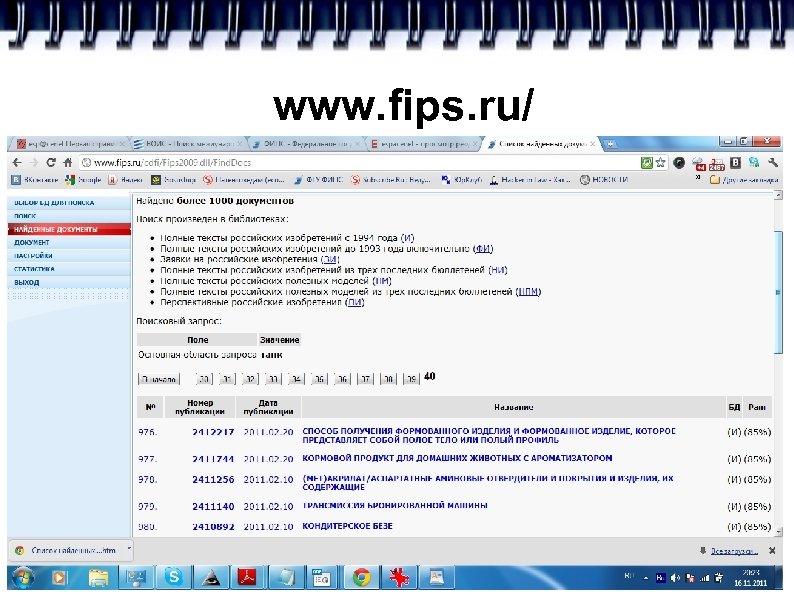Select СТАТИСТИКА in the left menu
The height and width of the screenshot is (595, 794).
(69, 269)
